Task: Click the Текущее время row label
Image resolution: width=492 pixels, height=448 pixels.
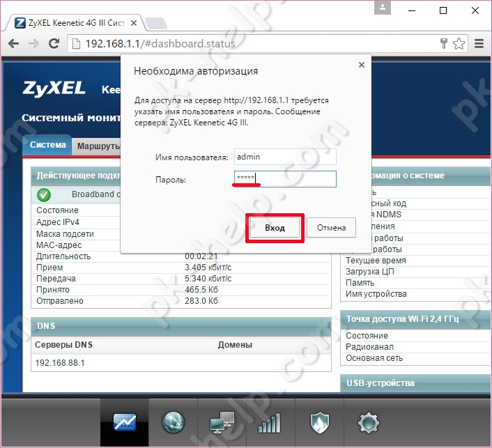Action: (x=376, y=261)
